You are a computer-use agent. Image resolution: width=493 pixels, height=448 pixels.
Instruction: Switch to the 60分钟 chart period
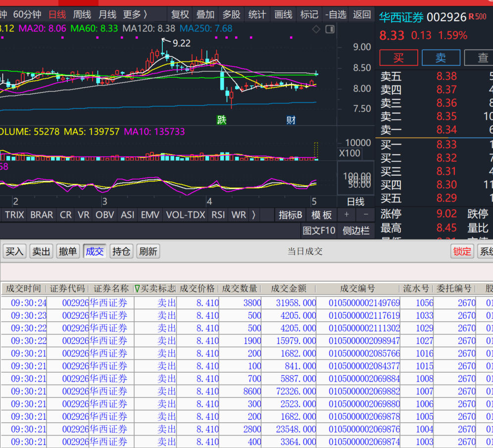point(27,14)
